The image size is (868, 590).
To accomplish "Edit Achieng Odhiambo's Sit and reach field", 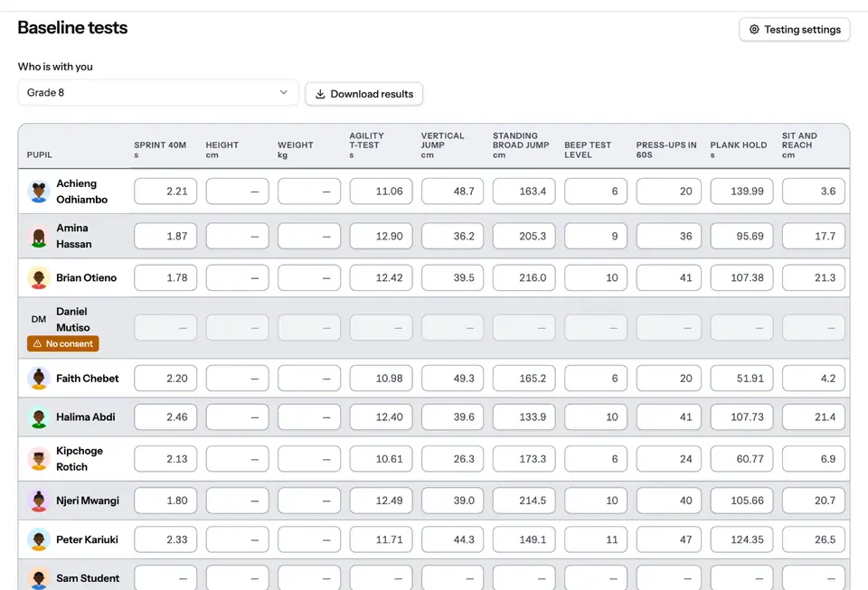I will click(x=814, y=192).
